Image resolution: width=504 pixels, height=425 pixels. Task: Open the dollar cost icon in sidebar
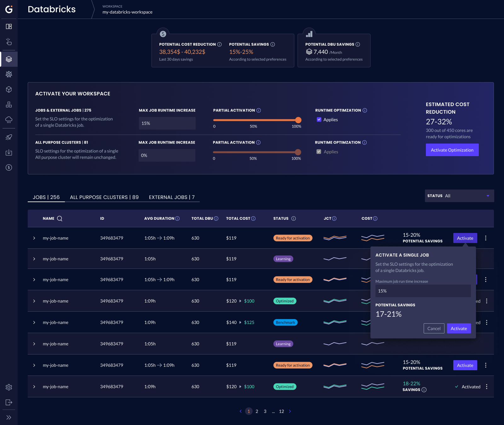coord(9,167)
